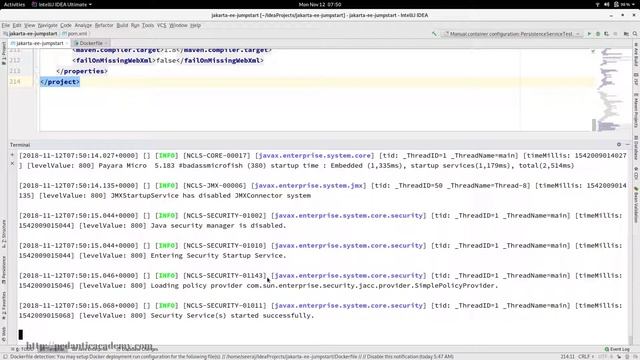Open the File menu

coord(6,25)
